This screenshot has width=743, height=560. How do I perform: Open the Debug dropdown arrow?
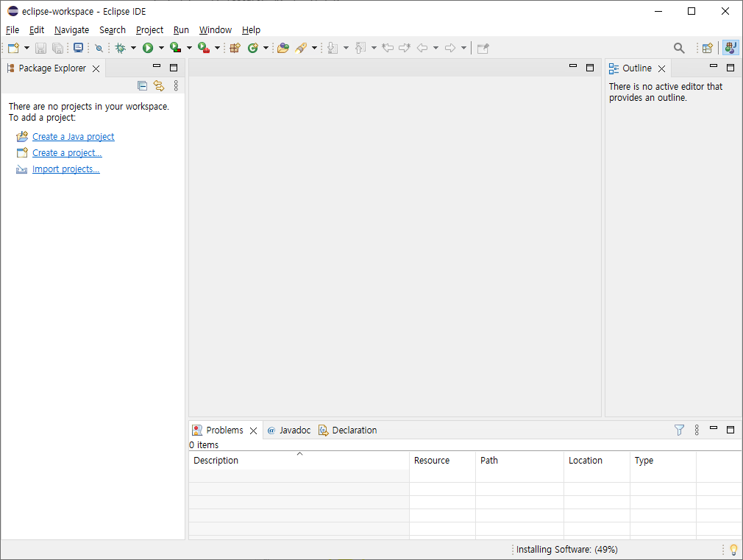(x=133, y=48)
